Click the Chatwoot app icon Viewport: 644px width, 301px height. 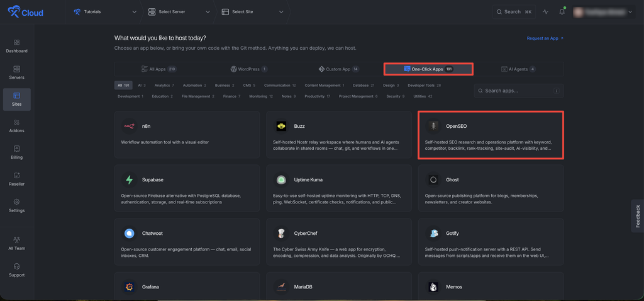pos(129,233)
